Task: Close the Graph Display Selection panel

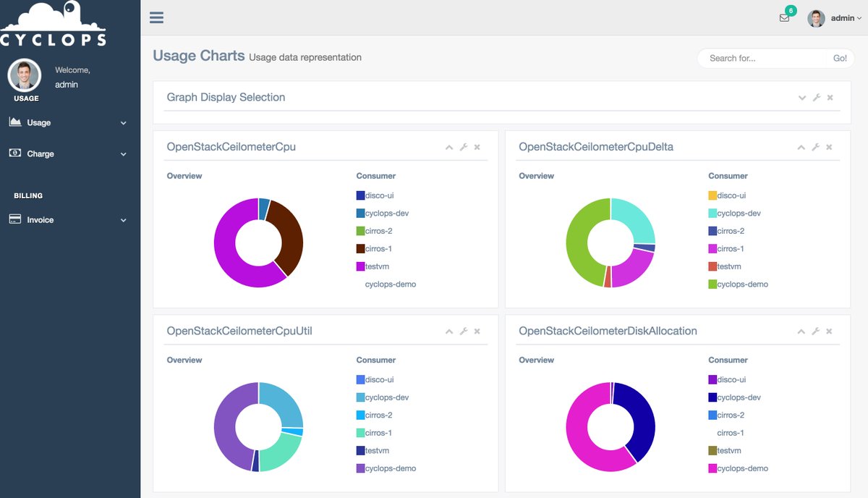Action: coord(830,98)
